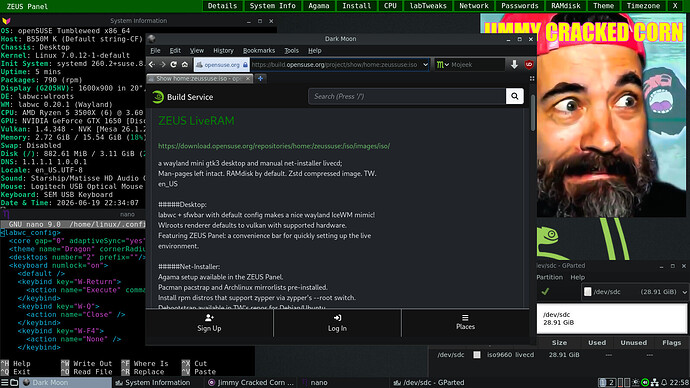The height and width of the screenshot is (388, 690).
Task: Click the Build Service search magnifier button
Action: 514,96
